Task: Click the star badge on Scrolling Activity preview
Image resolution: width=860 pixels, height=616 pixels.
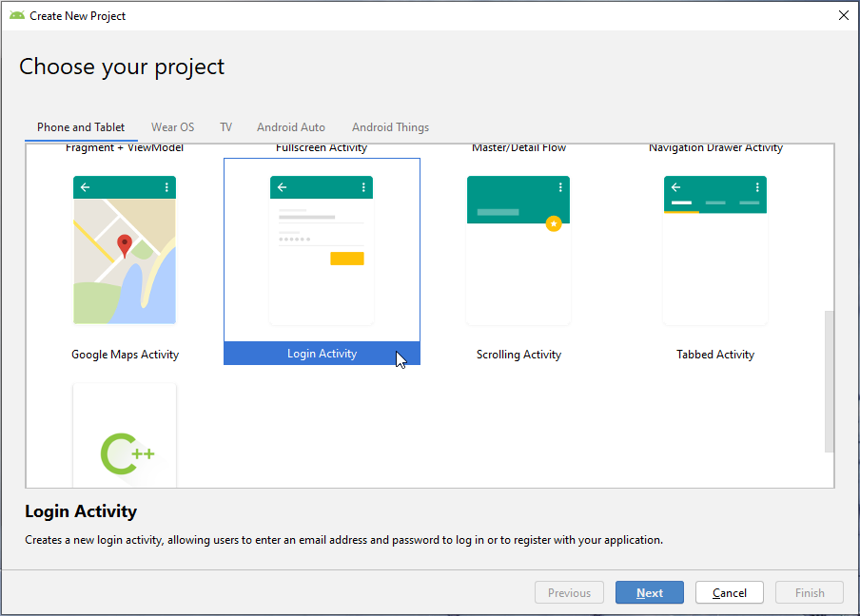Action: tap(554, 223)
